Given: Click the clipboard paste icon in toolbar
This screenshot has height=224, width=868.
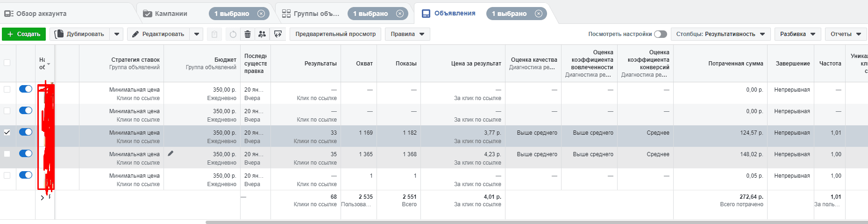Looking at the screenshot, I should 214,34.
